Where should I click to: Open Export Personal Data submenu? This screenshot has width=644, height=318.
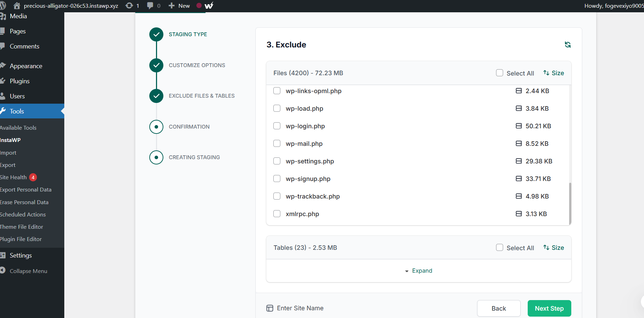(26, 190)
